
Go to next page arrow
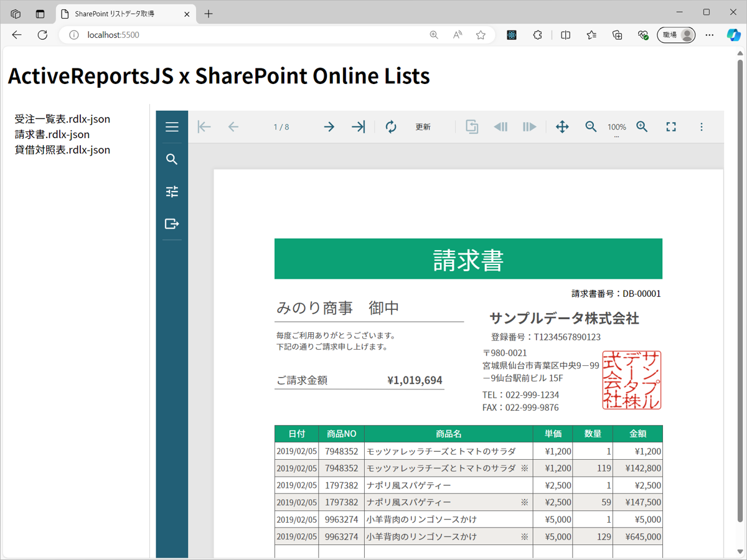(329, 127)
